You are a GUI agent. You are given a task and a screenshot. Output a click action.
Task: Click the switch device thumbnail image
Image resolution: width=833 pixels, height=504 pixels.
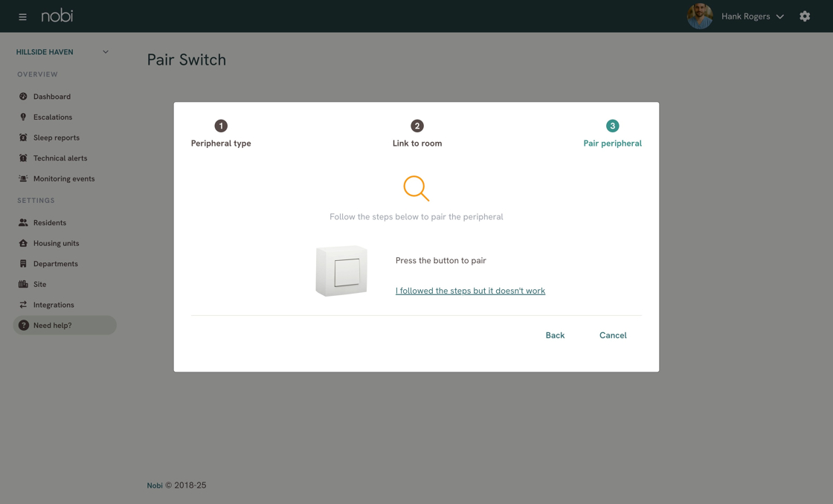(x=341, y=271)
